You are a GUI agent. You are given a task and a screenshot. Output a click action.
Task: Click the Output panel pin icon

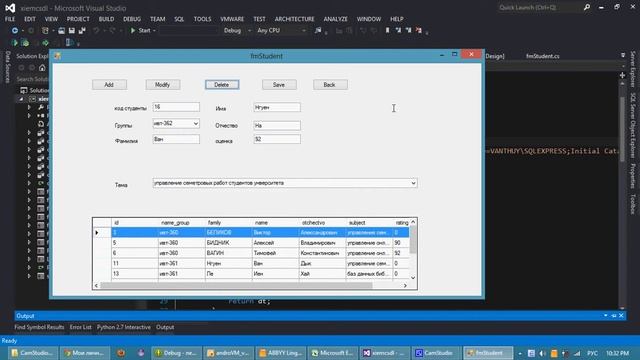(613, 316)
